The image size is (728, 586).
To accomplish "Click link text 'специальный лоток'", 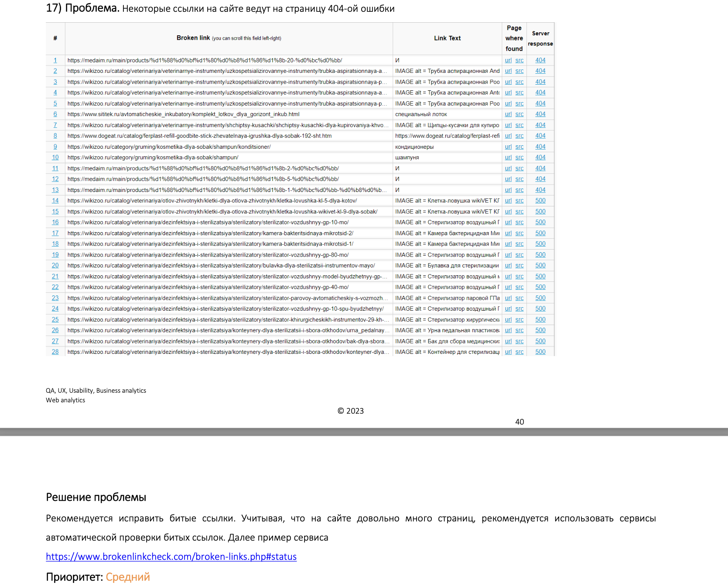I will [x=421, y=114].
